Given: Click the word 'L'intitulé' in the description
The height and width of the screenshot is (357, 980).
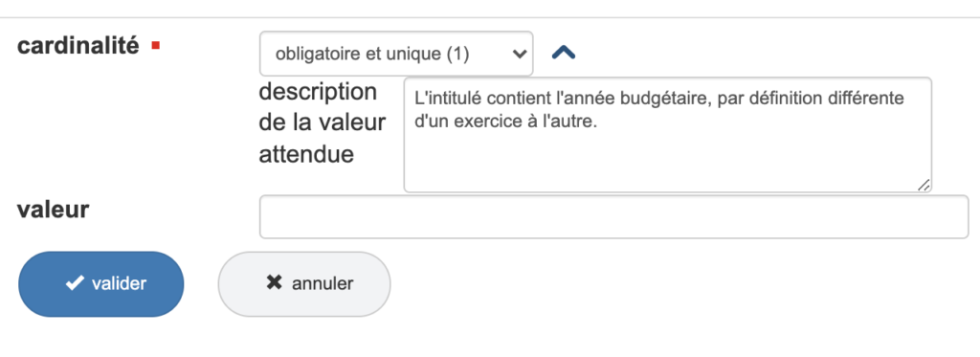Looking at the screenshot, I should (x=442, y=100).
